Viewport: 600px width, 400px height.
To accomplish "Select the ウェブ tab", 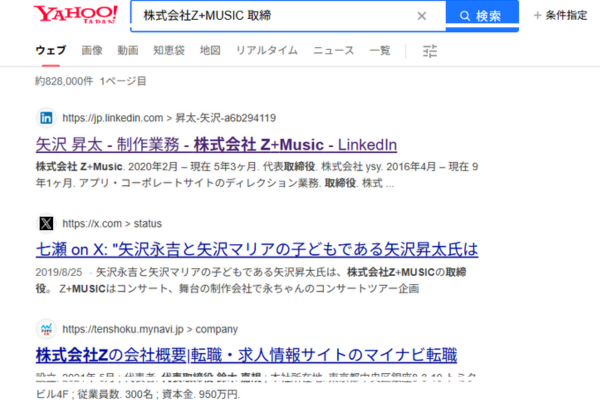I will pyautogui.click(x=51, y=50).
